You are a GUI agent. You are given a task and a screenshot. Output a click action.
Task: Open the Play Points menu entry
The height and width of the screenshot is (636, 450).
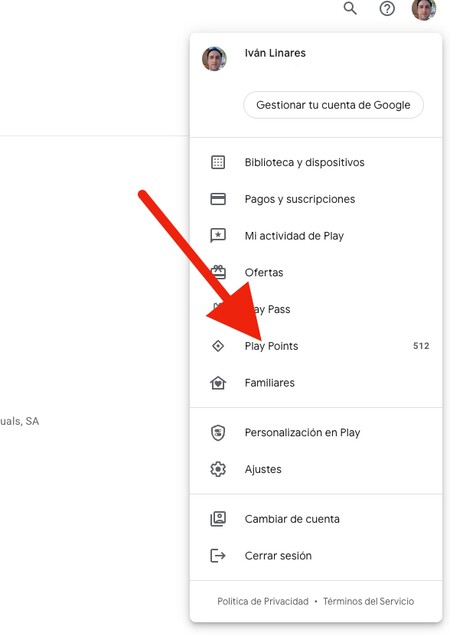point(316,346)
